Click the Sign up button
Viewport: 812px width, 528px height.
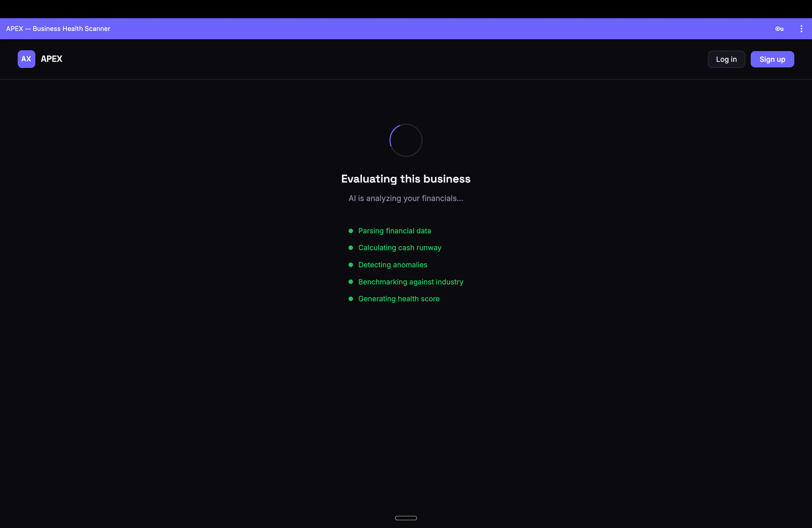(772, 59)
